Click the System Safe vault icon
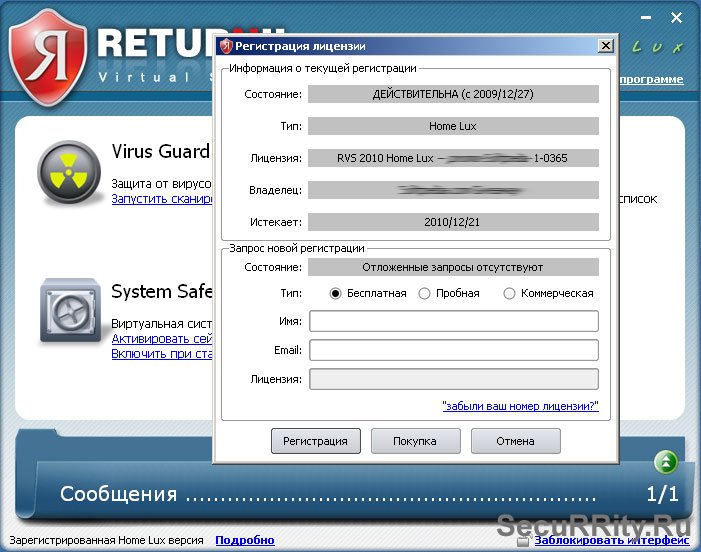Viewport: 701px width, 552px height. 70,310
